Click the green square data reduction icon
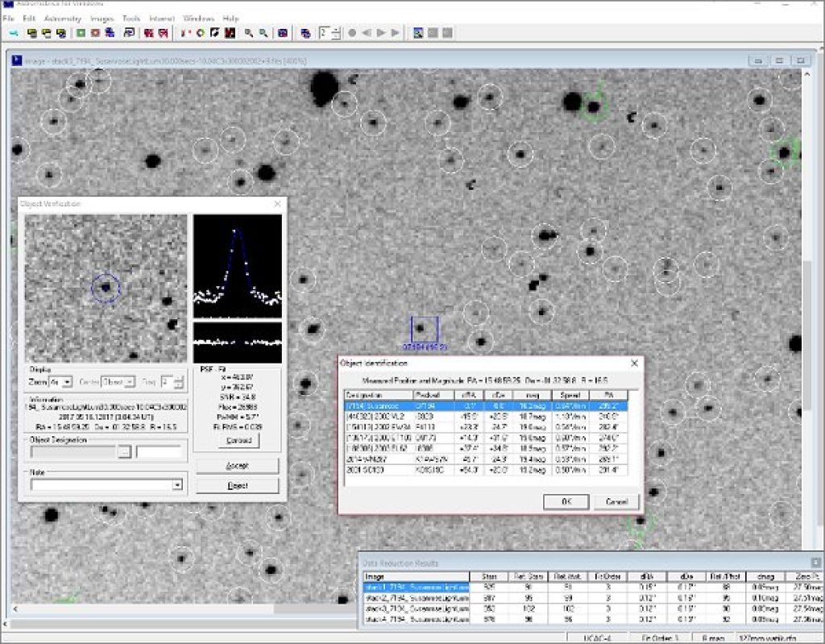 point(81,33)
